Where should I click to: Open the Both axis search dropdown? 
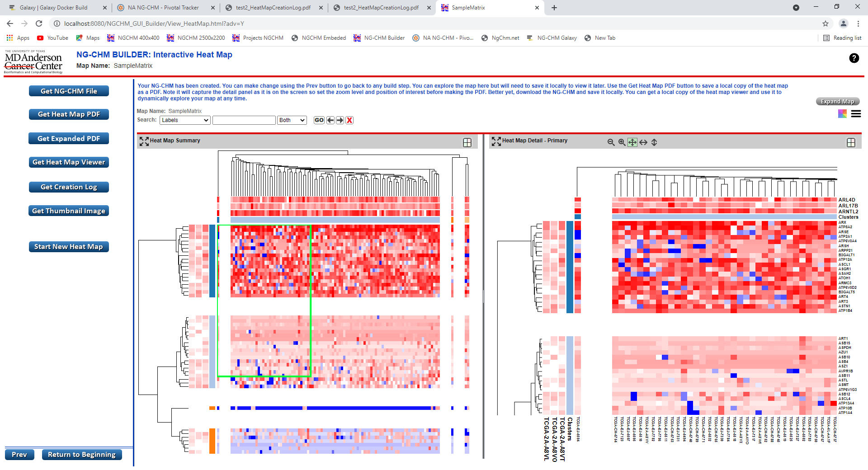292,120
